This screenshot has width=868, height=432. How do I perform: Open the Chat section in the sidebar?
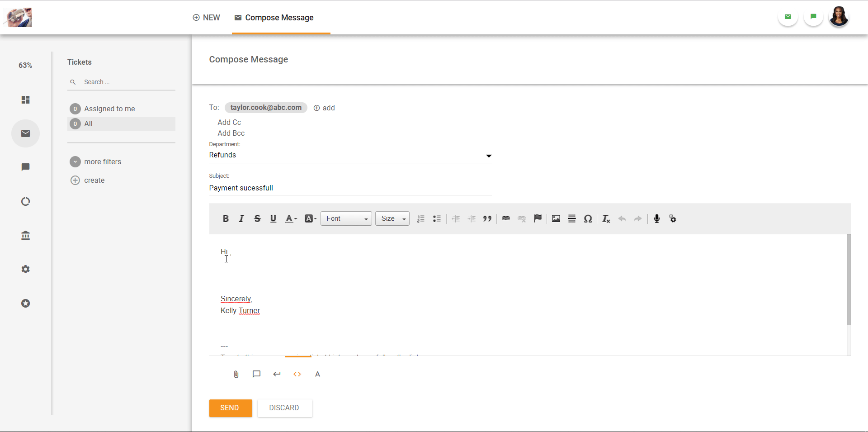pyautogui.click(x=25, y=167)
